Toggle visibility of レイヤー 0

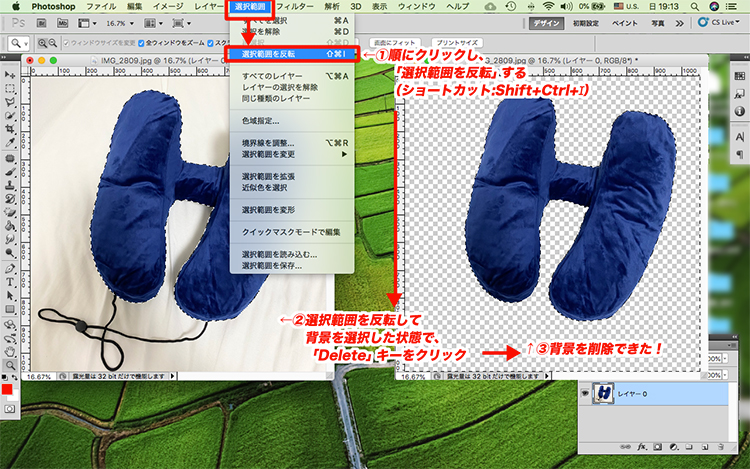585,393
